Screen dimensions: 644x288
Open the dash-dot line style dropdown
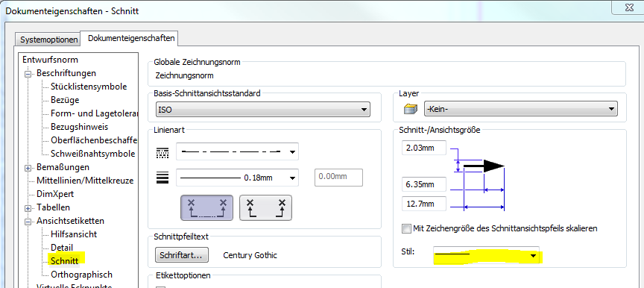237,151
